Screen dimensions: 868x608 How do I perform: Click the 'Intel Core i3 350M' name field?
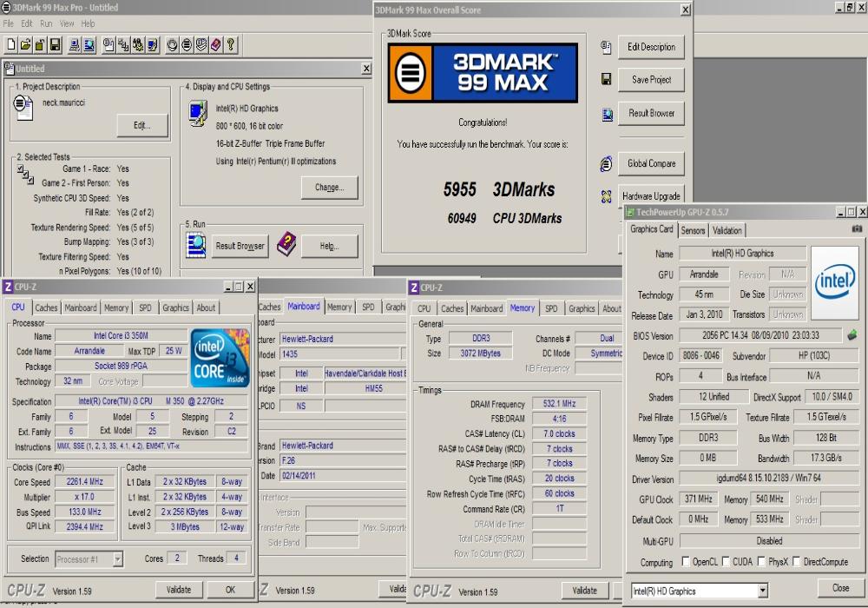click(122, 335)
